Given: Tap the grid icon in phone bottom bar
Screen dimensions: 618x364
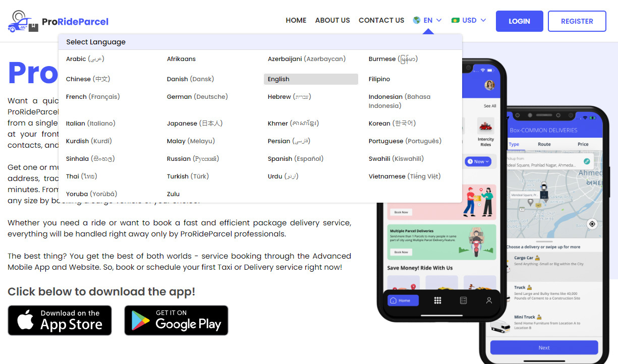Looking at the screenshot, I should (x=437, y=300).
